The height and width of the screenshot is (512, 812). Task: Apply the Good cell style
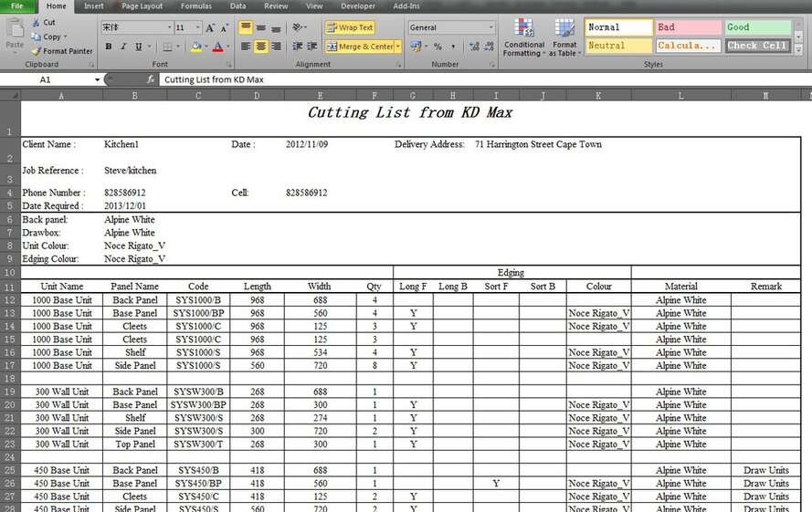(x=757, y=27)
